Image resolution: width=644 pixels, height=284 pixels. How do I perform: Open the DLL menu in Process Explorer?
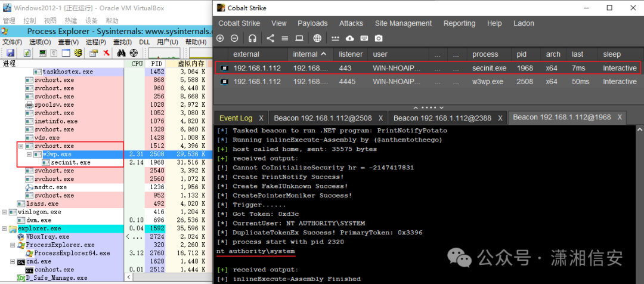(x=144, y=42)
